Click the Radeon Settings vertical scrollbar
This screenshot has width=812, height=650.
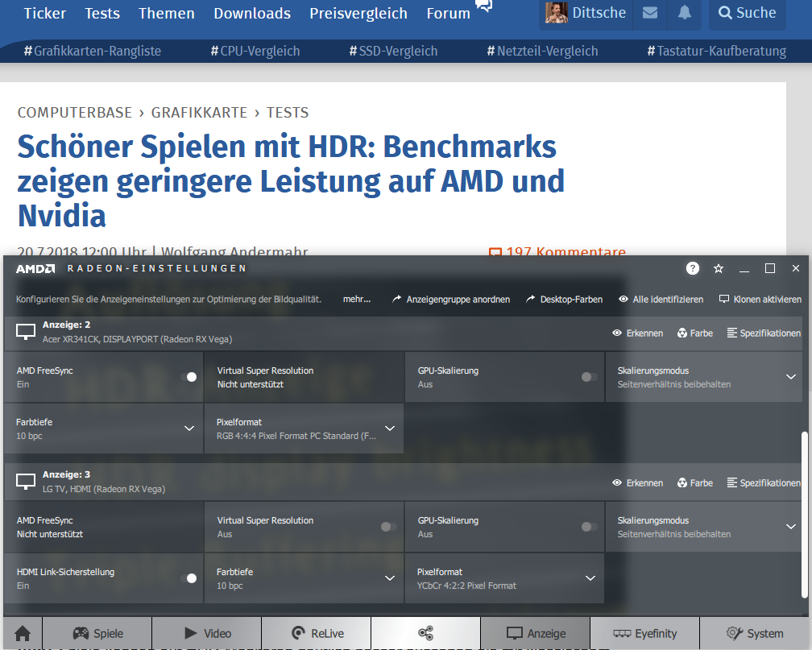[x=804, y=513]
